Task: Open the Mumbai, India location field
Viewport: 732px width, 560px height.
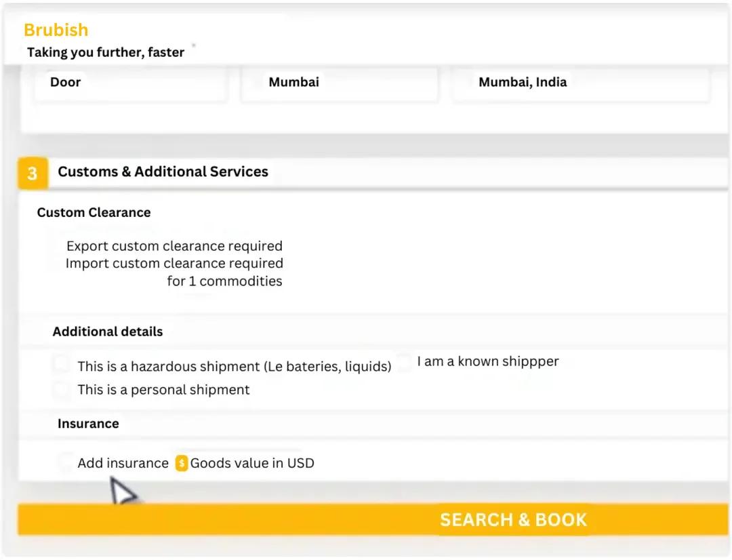Action: click(580, 83)
